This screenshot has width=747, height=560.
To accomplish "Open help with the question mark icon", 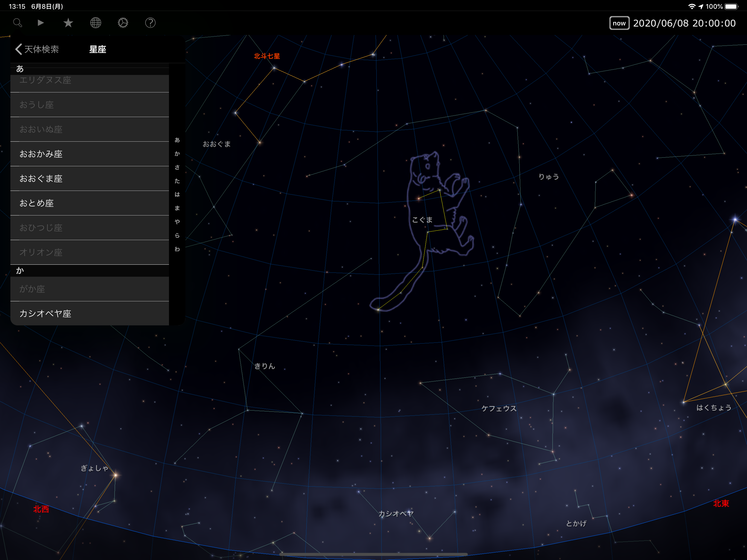I will coord(150,23).
